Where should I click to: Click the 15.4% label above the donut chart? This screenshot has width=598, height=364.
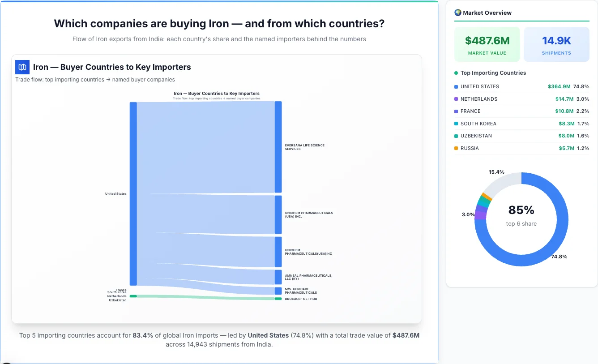pyautogui.click(x=497, y=171)
